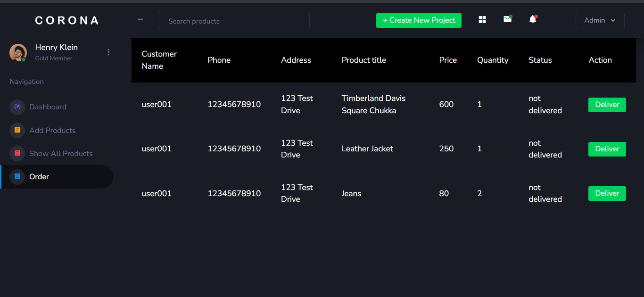The image size is (644, 297).
Task: Select the Show All Products navigation entry
Action: (60, 153)
